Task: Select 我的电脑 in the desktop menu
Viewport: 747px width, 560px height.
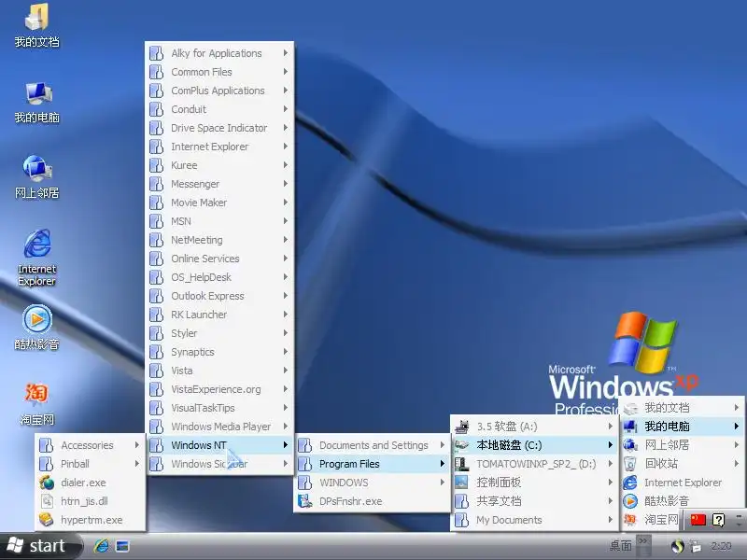Action: [683, 427]
